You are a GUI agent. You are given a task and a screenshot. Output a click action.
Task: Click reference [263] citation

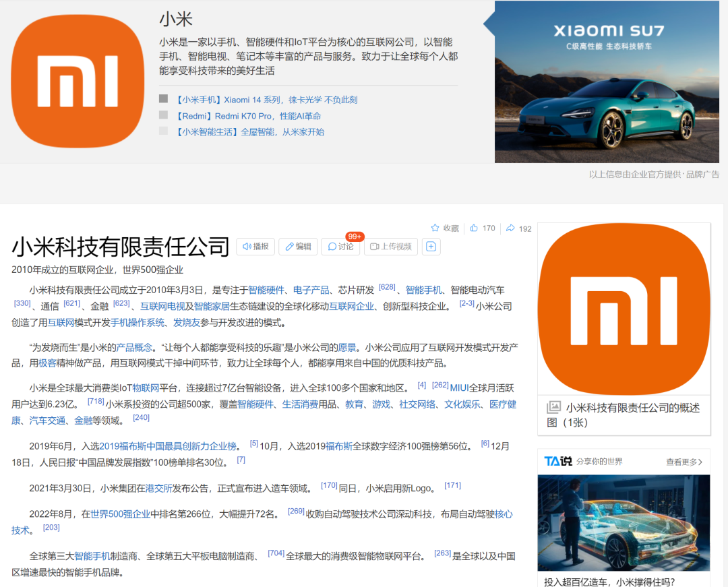(x=442, y=553)
